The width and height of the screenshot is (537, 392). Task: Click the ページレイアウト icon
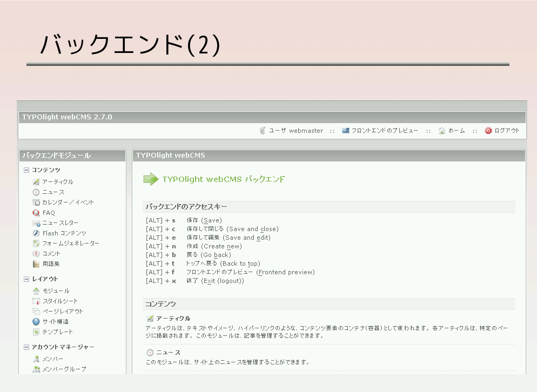[36, 312]
